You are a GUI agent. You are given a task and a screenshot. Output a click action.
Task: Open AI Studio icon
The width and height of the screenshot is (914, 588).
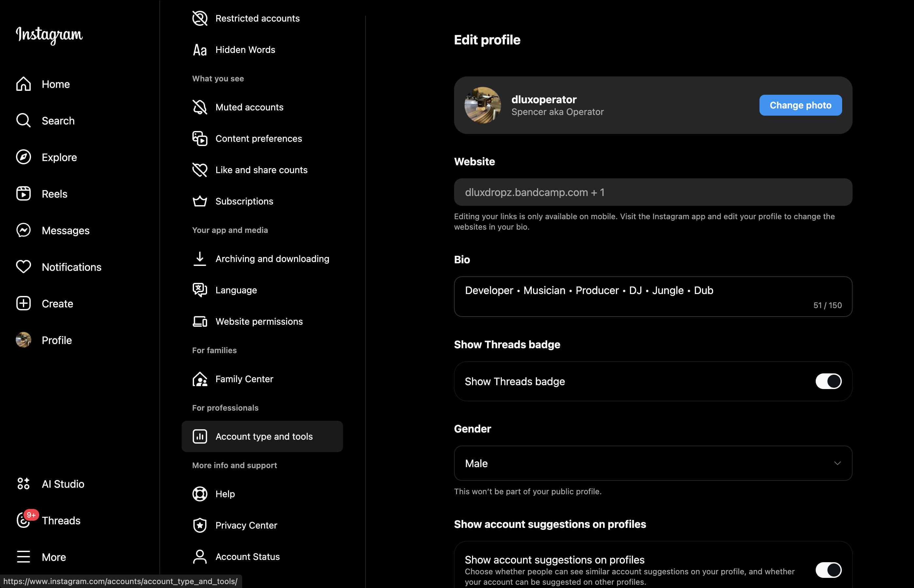23,483
